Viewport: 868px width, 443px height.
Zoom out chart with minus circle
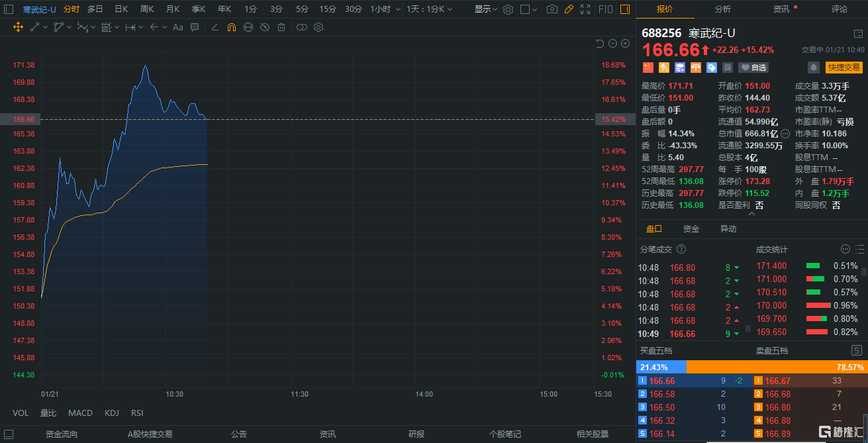point(612,44)
